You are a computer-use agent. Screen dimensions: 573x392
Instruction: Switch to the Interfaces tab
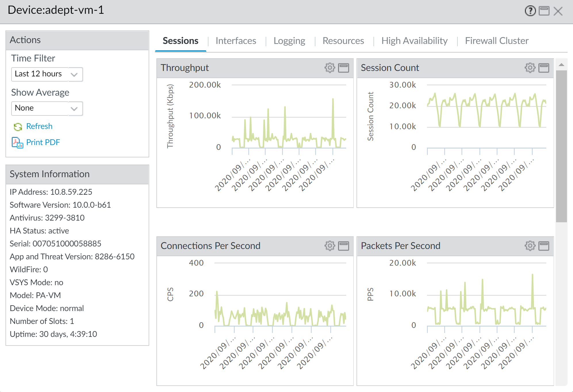[x=236, y=41]
